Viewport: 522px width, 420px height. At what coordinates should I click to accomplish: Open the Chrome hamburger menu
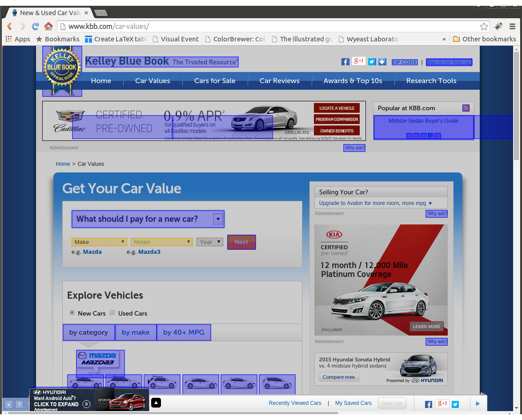tap(512, 26)
